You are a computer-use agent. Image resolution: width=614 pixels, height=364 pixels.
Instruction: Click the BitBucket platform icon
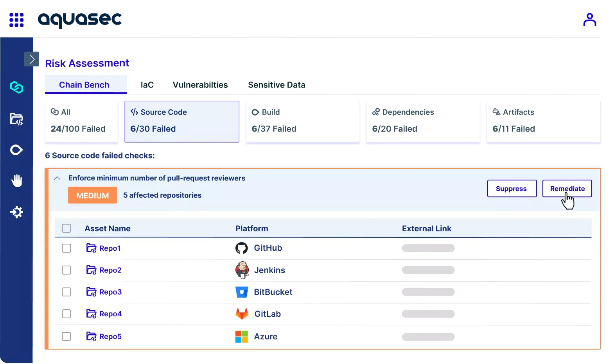click(x=242, y=292)
